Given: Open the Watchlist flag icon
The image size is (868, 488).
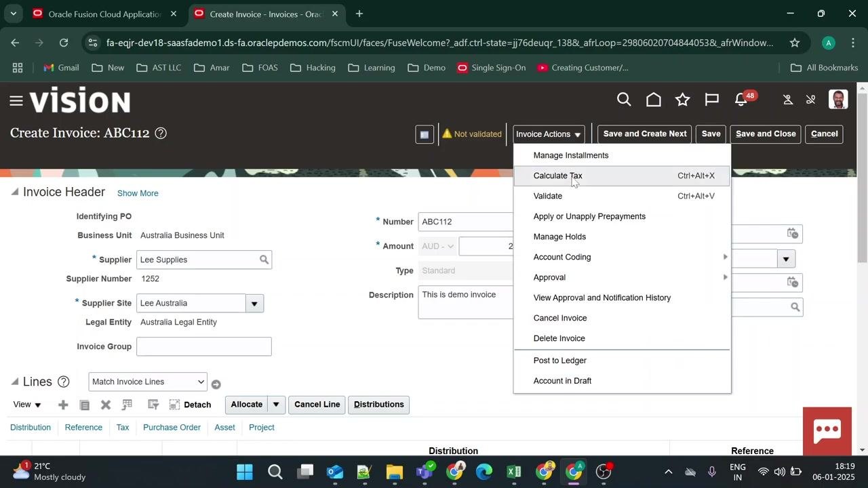Looking at the screenshot, I should coord(712,100).
